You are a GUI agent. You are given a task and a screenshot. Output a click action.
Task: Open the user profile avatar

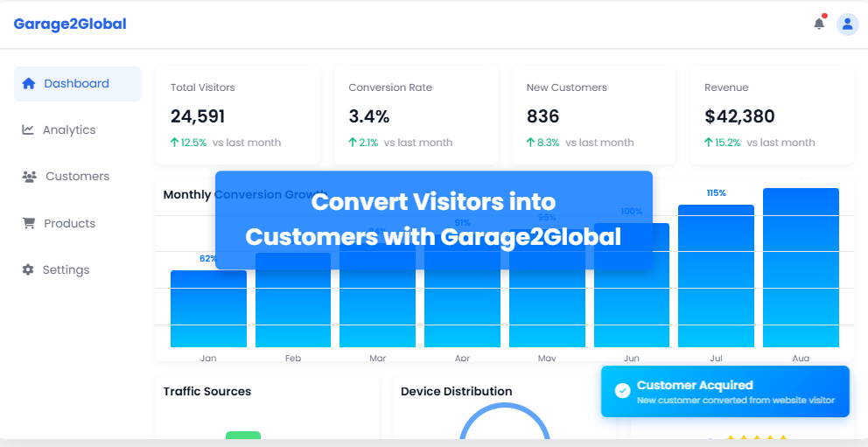pyautogui.click(x=847, y=24)
